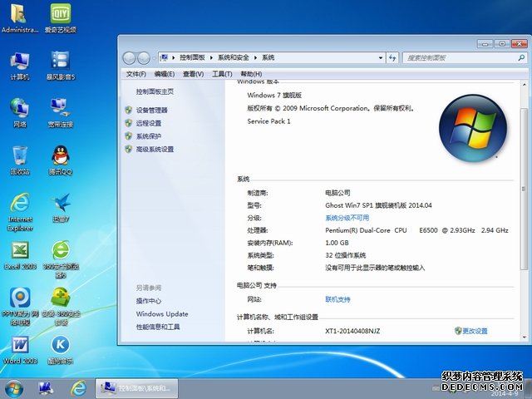This screenshot has width=532, height=399.
Task: Open the 360安全浏览器 desktop icon
Action: tap(61, 259)
